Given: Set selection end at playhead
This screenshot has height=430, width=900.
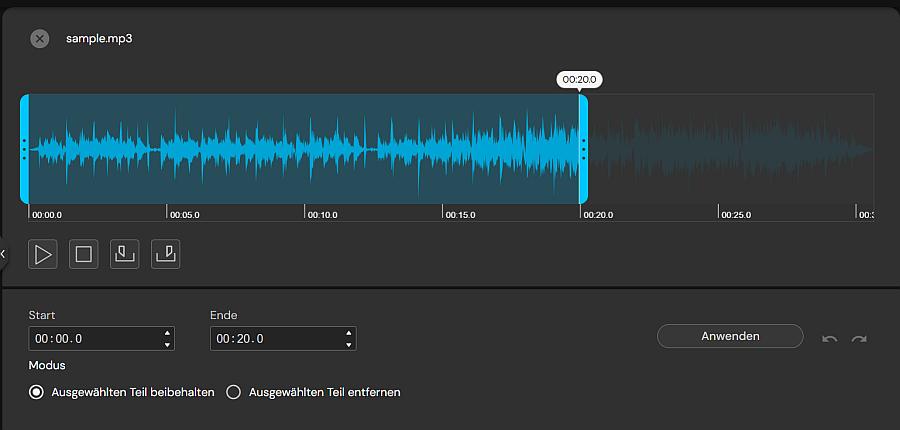Looking at the screenshot, I should 166,255.
